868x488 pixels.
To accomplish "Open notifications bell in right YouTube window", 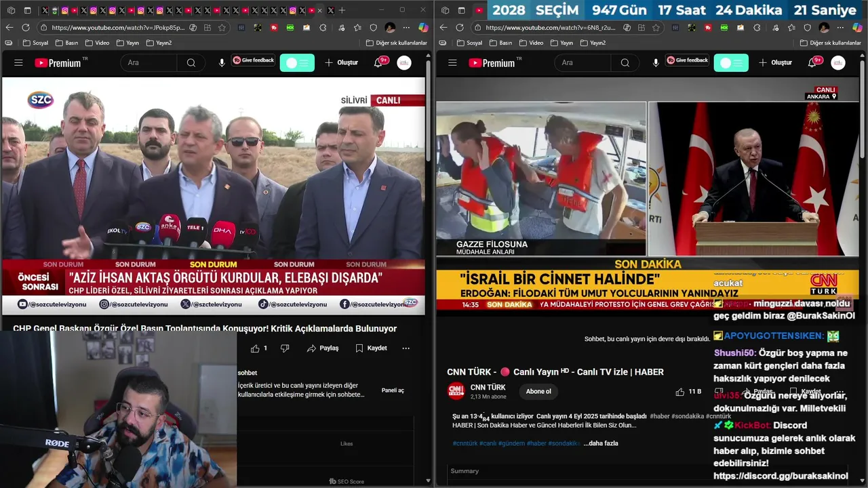I will pyautogui.click(x=813, y=63).
